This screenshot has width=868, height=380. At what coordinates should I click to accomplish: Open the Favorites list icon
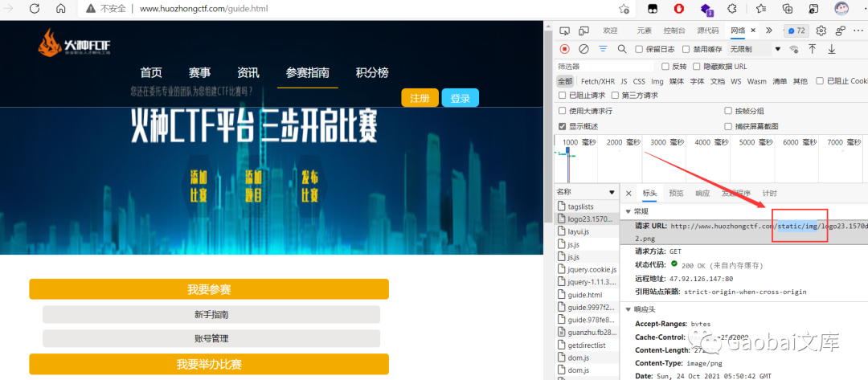tap(760, 9)
